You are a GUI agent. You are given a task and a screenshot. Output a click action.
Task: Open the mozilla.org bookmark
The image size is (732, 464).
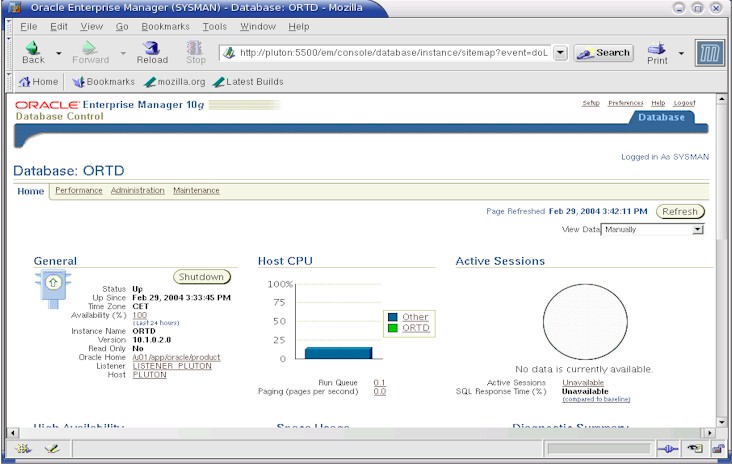click(x=175, y=82)
